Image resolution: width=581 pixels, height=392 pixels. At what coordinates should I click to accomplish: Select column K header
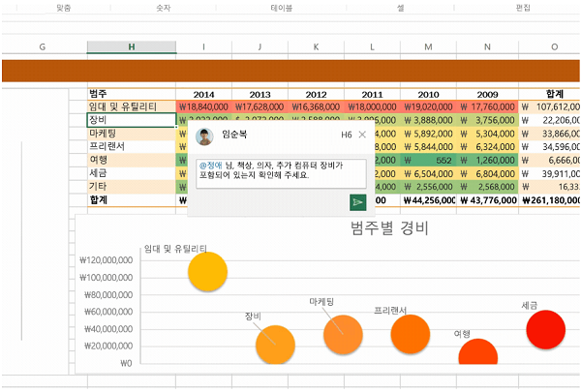coord(316,46)
